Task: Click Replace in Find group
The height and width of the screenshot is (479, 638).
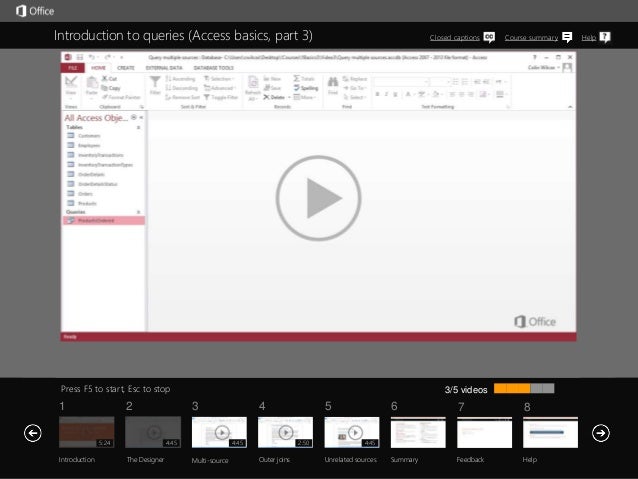Action: tap(355, 79)
